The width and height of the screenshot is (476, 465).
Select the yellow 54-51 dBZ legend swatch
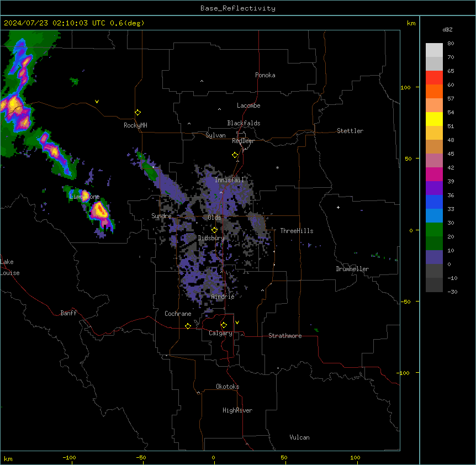pyautogui.click(x=434, y=119)
